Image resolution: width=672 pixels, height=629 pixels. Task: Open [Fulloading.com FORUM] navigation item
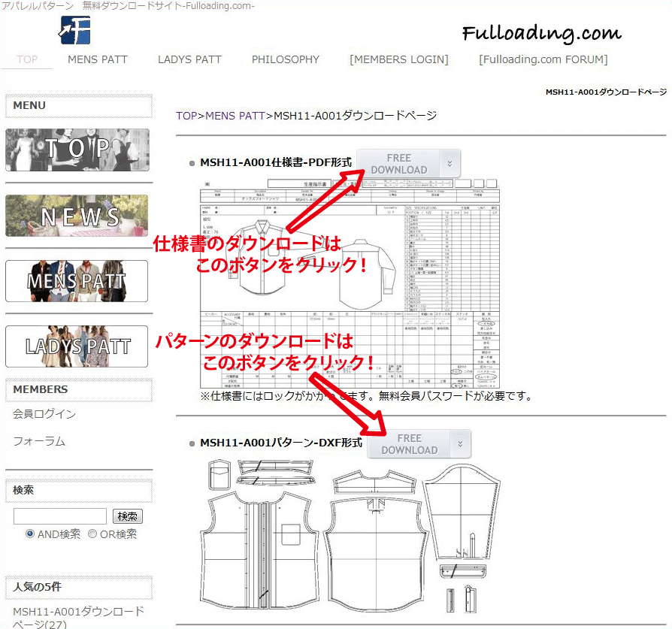point(543,59)
